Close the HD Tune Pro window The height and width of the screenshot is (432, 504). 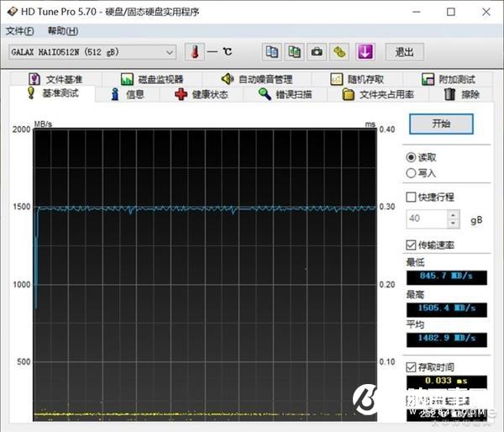pyautogui.click(x=486, y=12)
